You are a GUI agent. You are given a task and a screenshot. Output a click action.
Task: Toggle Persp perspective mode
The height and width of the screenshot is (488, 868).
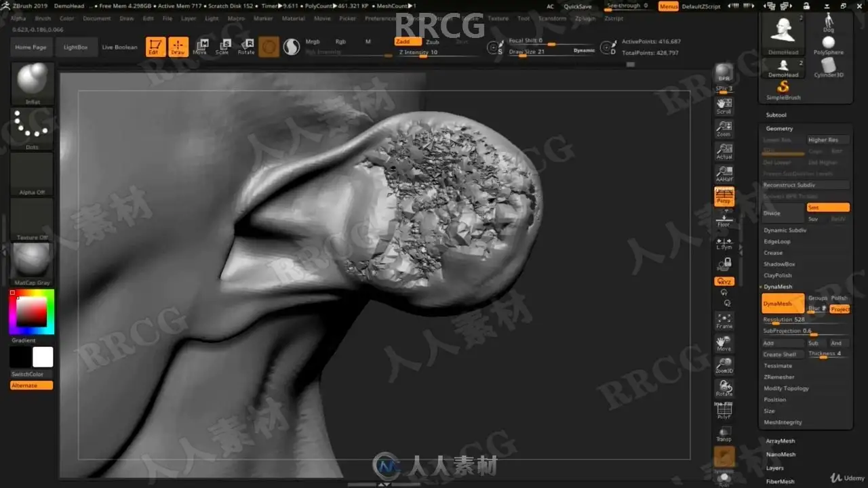tap(724, 197)
